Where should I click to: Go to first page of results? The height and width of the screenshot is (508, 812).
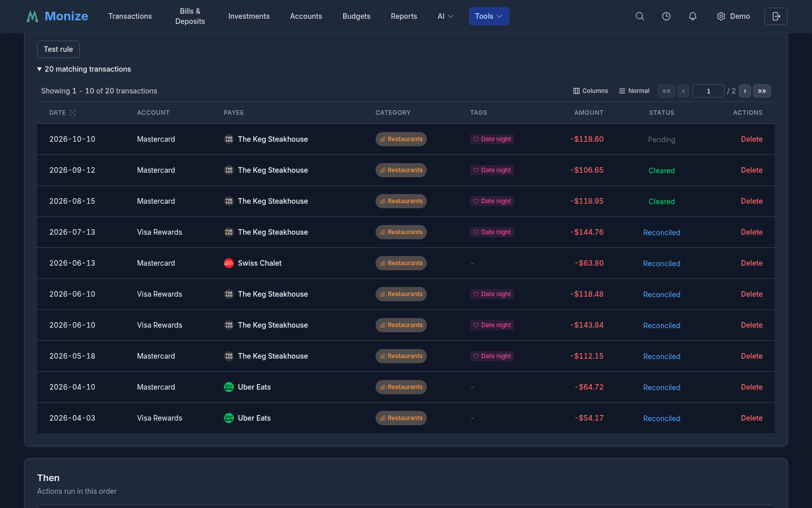666,91
